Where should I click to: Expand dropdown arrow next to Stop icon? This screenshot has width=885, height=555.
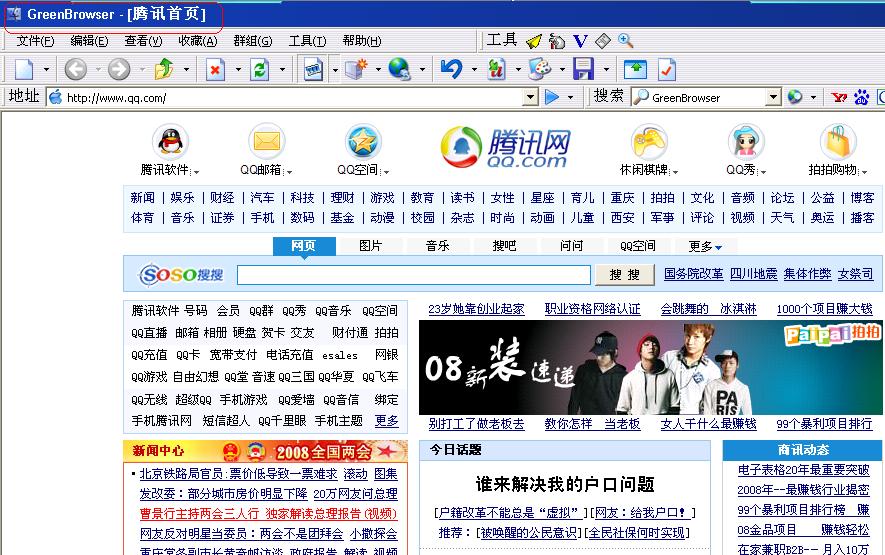(238, 70)
